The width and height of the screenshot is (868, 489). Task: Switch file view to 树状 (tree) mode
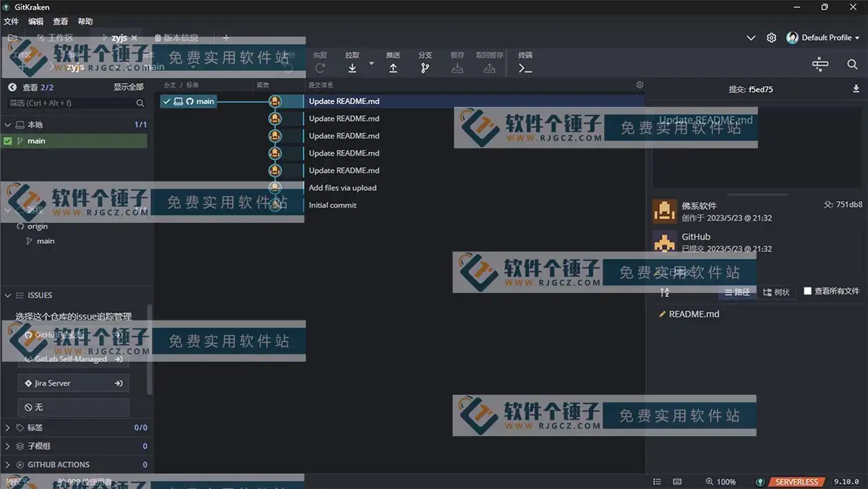(776, 292)
